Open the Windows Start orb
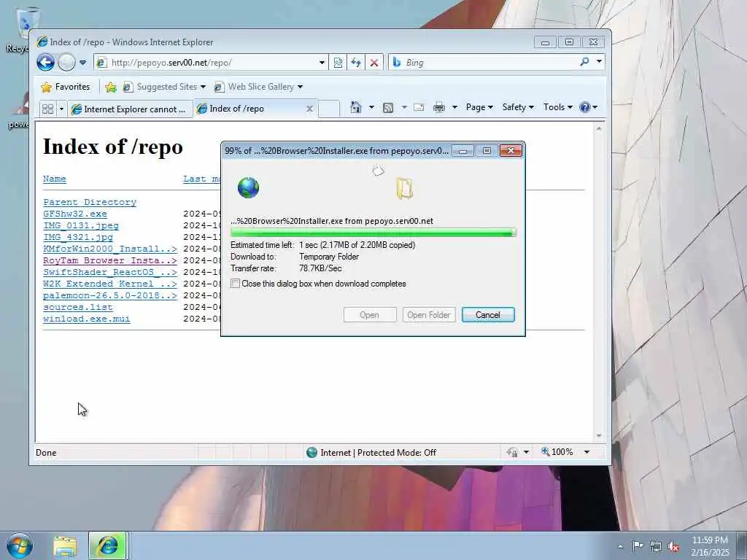This screenshot has width=747, height=560. [x=20, y=545]
